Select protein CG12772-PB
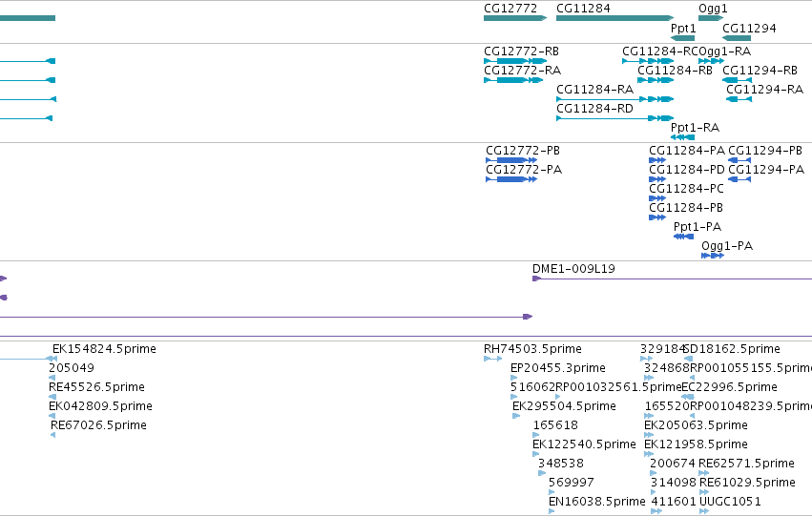The height and width of the screenshot is (516, 812). tap(511, 160)
